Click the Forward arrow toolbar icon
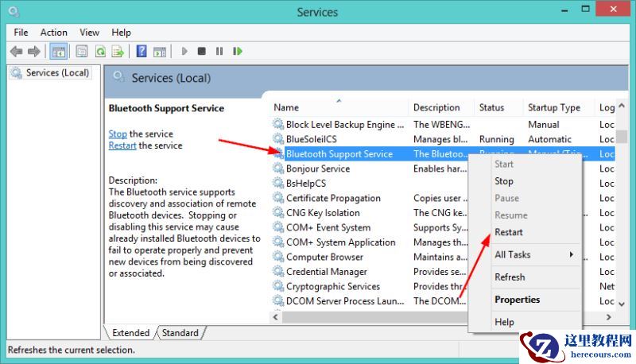This screenshot has height=364, width=636. (33, 52)
